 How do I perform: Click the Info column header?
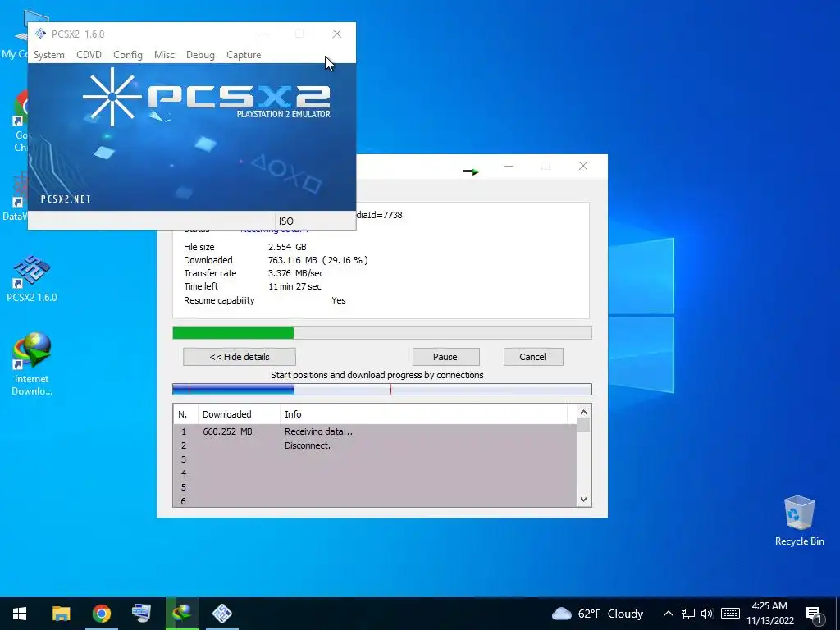tap(423, 414)
